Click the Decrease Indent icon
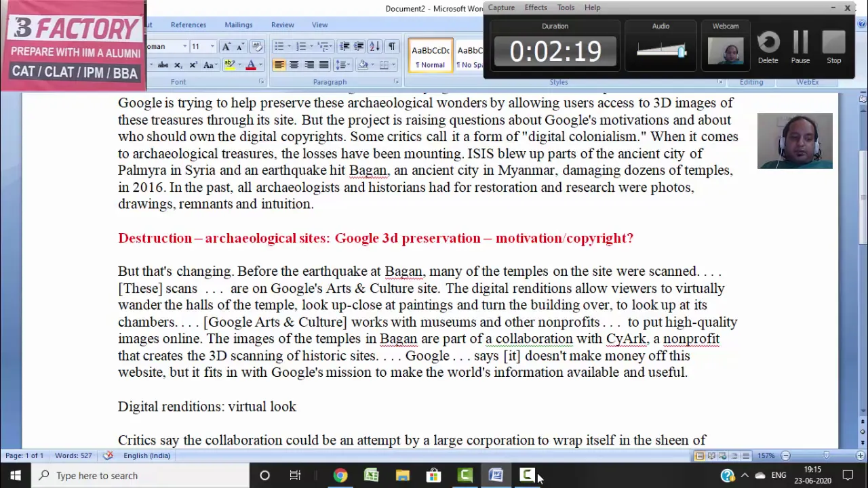This screenshot has width=868, height=488. (344, 46)
